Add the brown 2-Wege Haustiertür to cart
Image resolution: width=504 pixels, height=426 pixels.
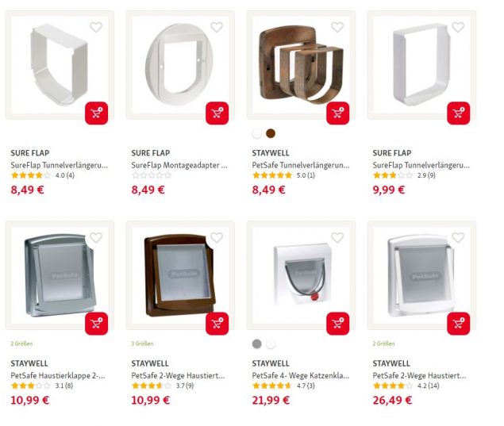[x=217, y=324]
